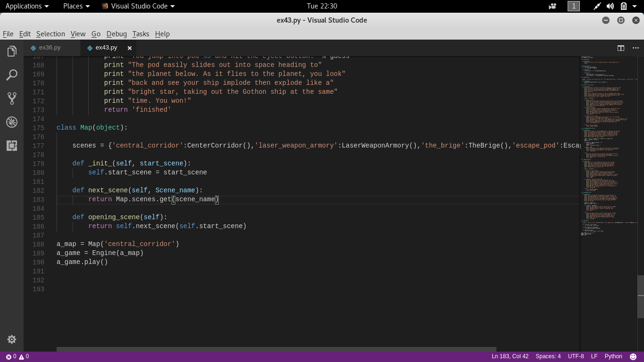Open the editor More Actions ellipsis
Screen dimensions: 644x362
[635, 48]
